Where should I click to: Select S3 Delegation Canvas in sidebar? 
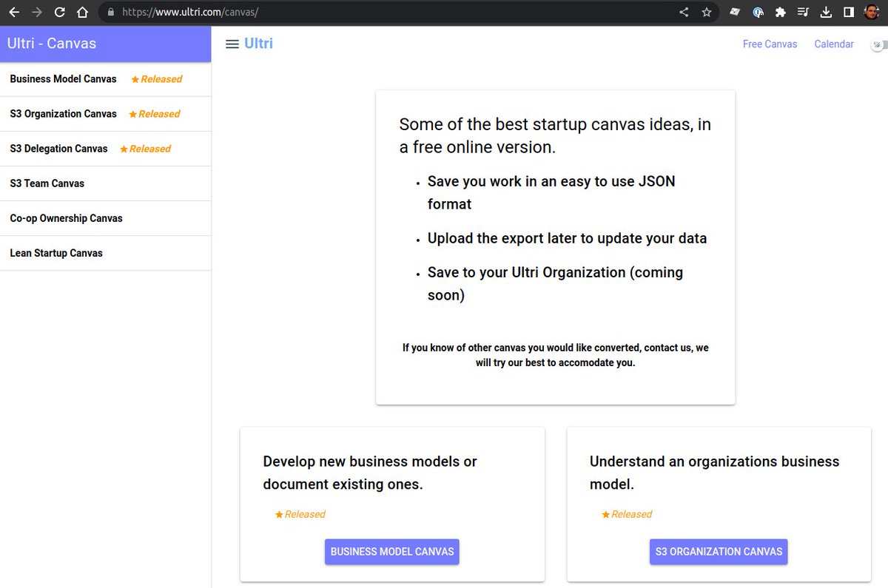(105, 149)
